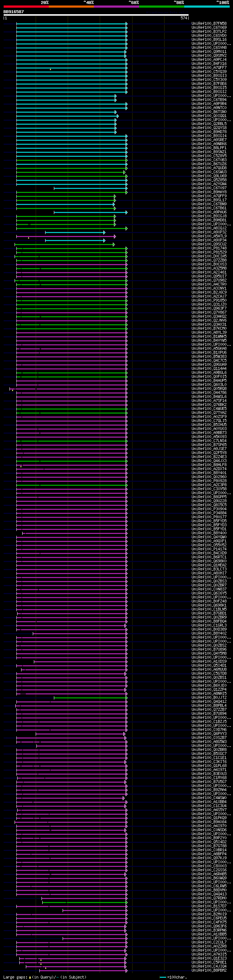This screenshot has width=233, height=980.
Task: Click the green ~80% identity color bar
Action: coord(162,7)
